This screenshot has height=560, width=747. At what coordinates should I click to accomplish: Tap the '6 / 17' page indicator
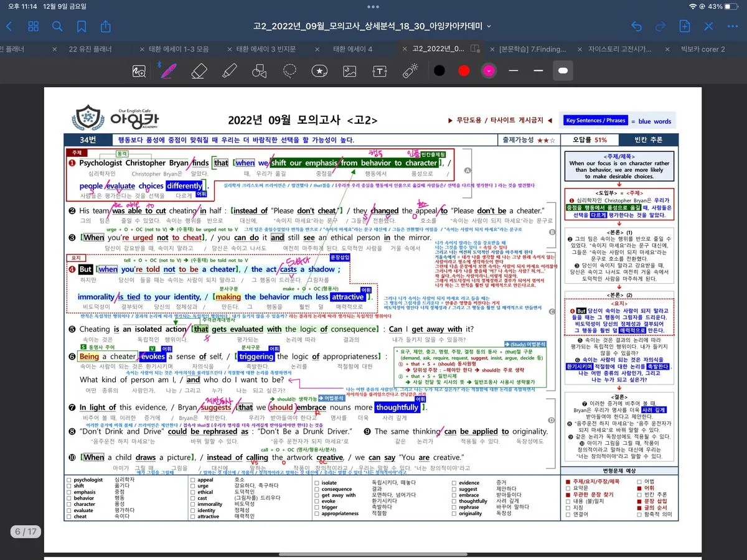[x=26, y=531]
